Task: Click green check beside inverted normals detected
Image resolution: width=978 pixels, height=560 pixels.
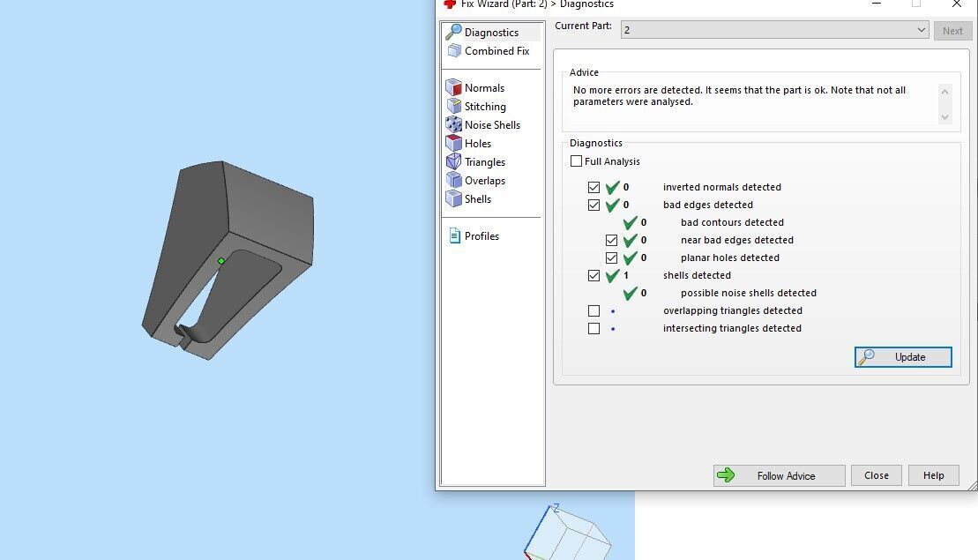Action: pyautogui.click(x=613, y=186)
